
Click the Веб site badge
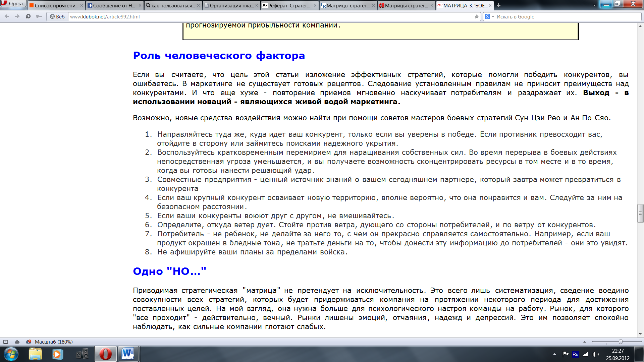tap(57, 16)
